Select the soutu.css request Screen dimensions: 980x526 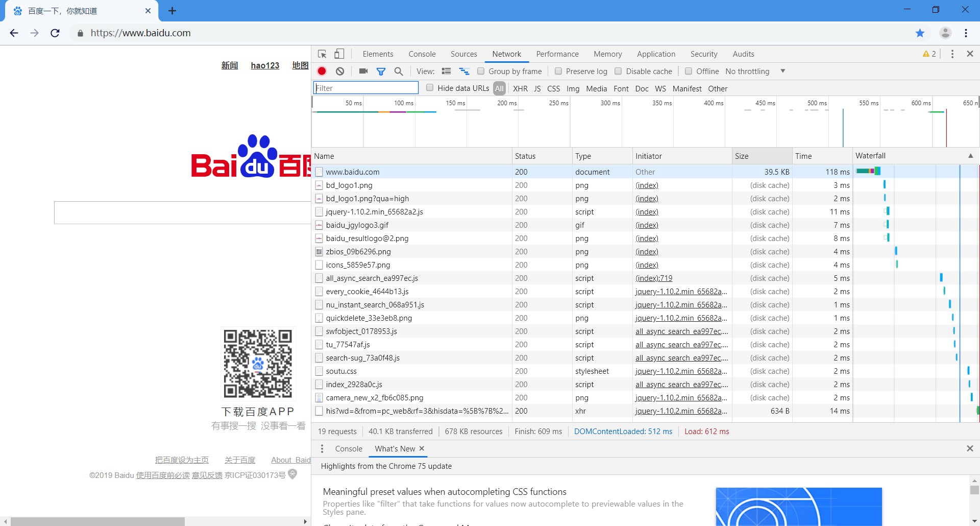pyautogui.click(x=646, y=371)
